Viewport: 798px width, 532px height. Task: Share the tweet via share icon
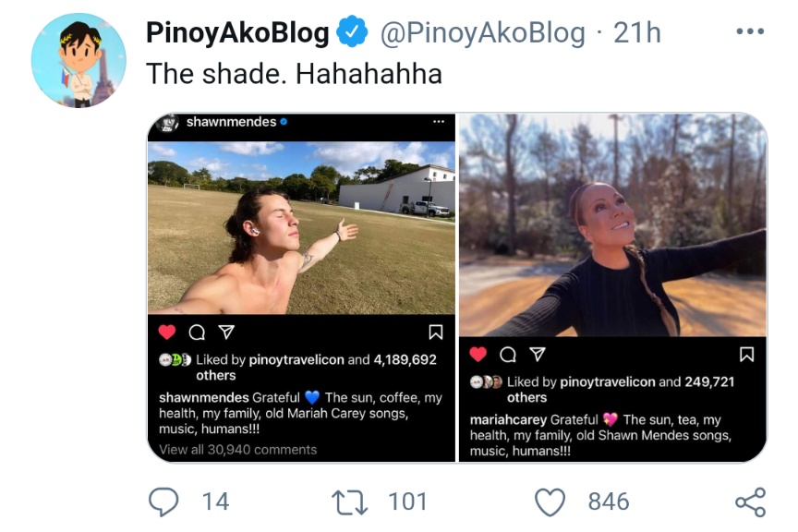[x=750, y=502]
